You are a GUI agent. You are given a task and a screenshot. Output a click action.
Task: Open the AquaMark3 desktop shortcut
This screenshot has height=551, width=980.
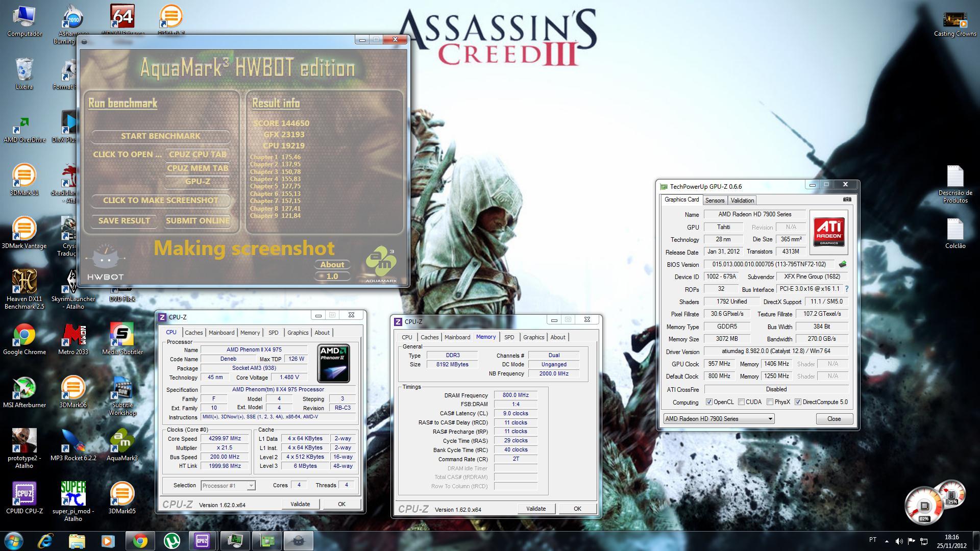122,444
